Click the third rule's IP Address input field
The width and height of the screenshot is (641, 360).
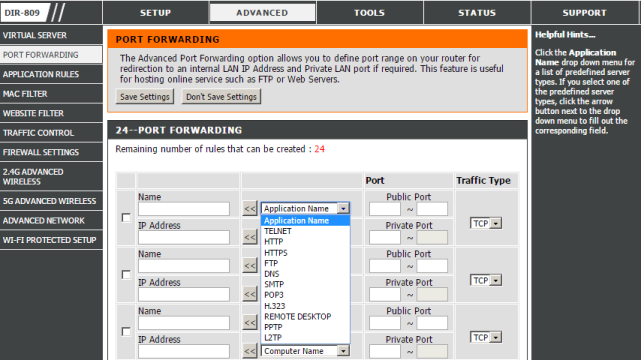click(184, 351)
